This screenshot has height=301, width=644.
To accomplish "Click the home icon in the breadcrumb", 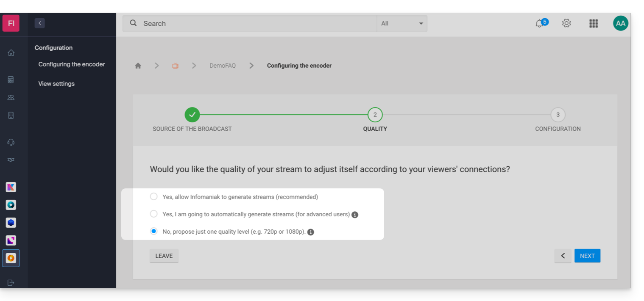I will [x=138, y=66].
